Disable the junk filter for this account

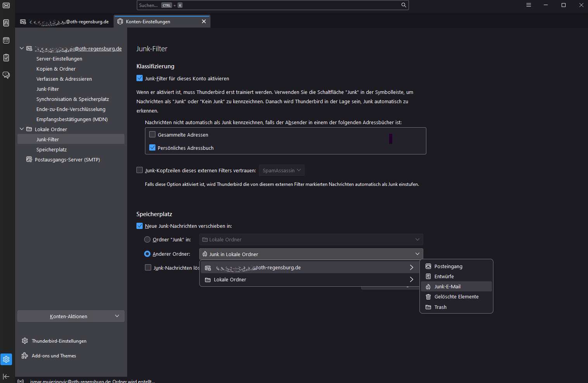140,78
